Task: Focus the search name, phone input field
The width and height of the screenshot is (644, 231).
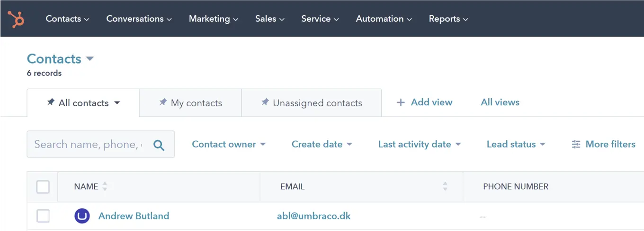Action: point(88,145)
